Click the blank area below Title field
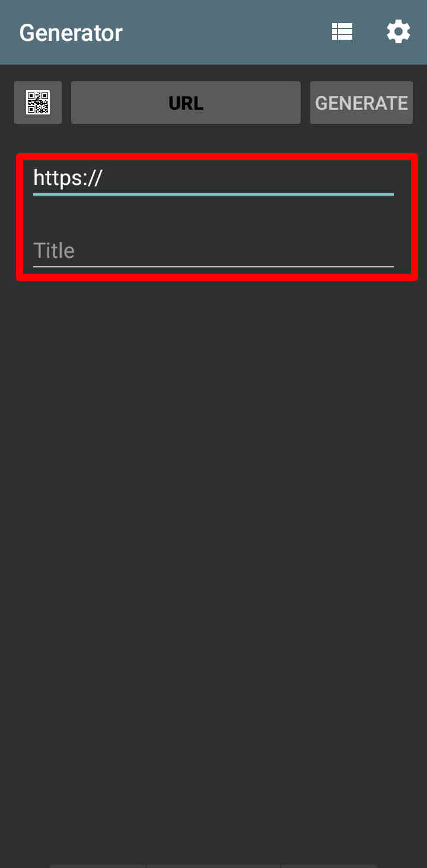The image size is (427, 868). (x=213, y=569)
